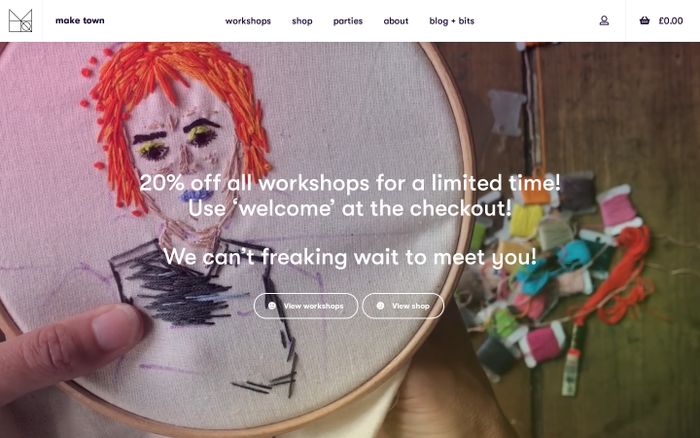Click the smiley icon in View workshops
700x438 pixels.
272,306
